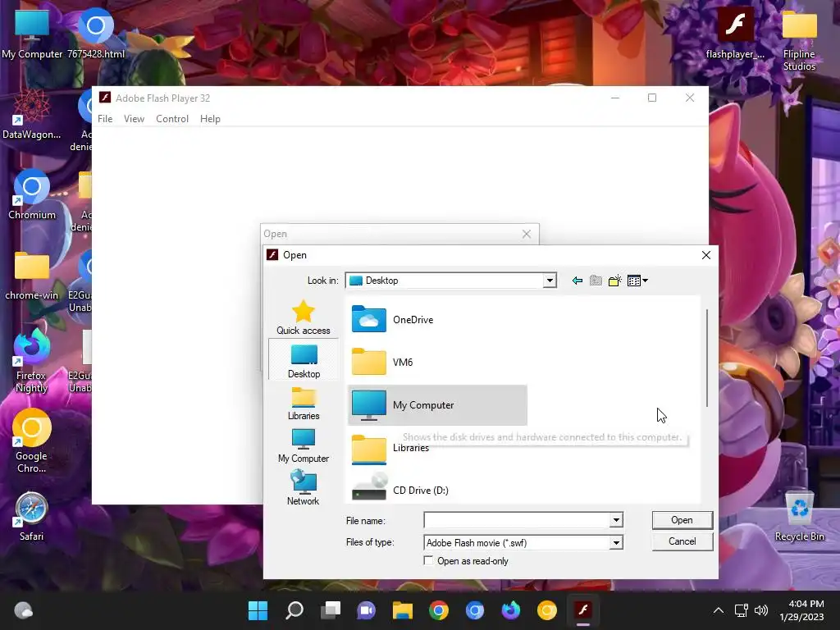Enable Open as read-only checkbox
Image resolution: width=840 pixels, height=630 pixels.
(x=428, y=560)
